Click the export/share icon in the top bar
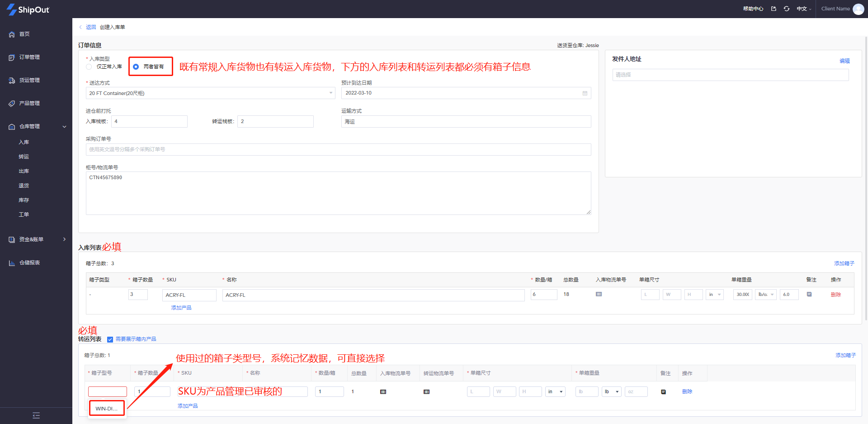 tap(774, 9)
